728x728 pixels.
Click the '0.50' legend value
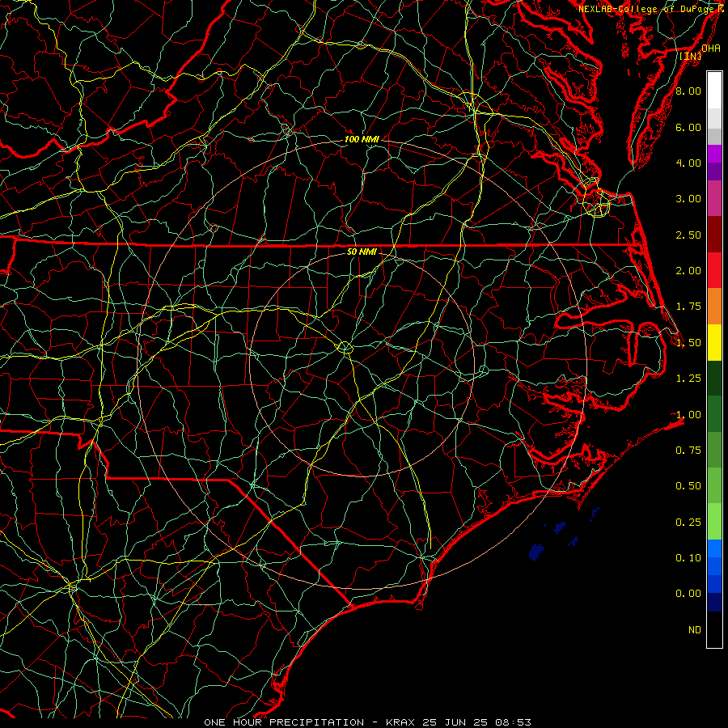click(688, 486)
